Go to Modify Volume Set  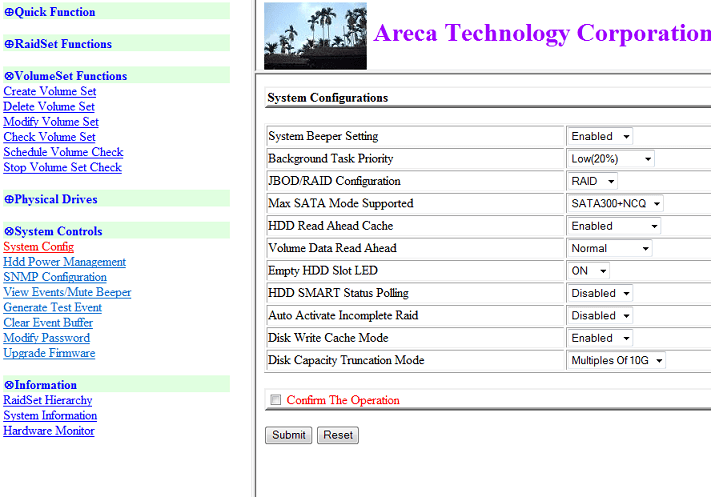pos(51,122)
